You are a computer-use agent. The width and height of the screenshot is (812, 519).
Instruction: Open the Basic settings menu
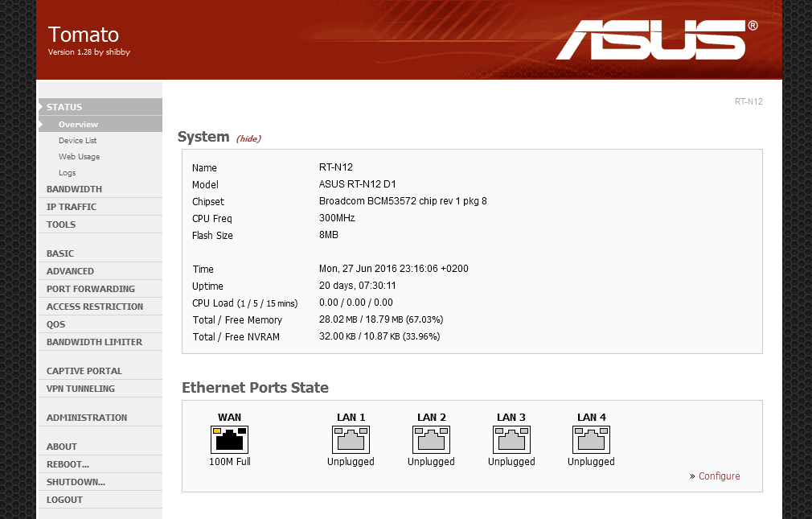point(100,253)
